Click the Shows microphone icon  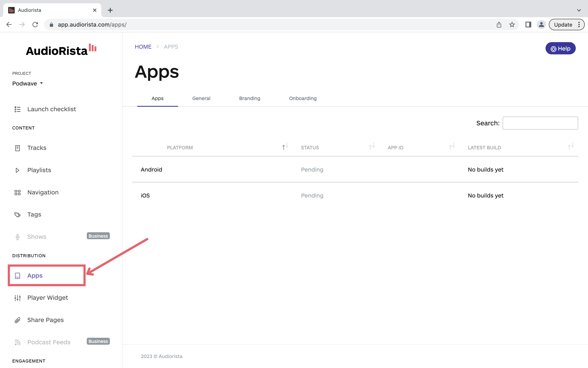coord(18,237)
